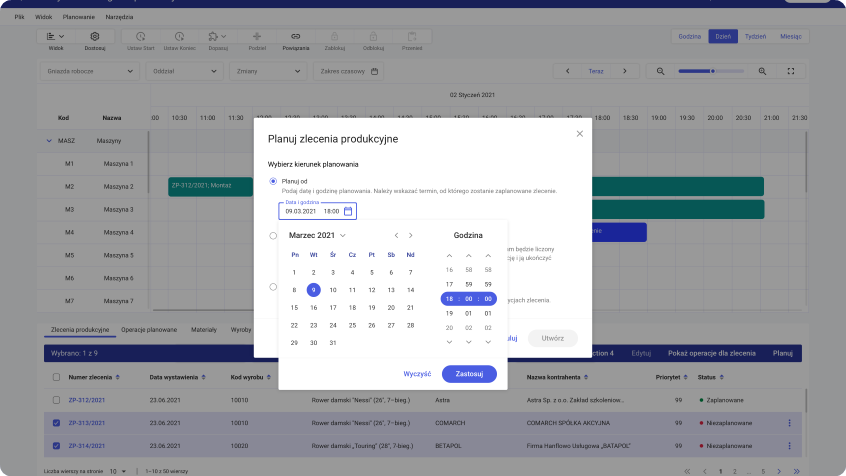The width and height of the screenshot is (846, 476).
Task: Uncheck the ZP-314/2021 row checkbox
Action: pyautogui.click(x=56, y=446)
